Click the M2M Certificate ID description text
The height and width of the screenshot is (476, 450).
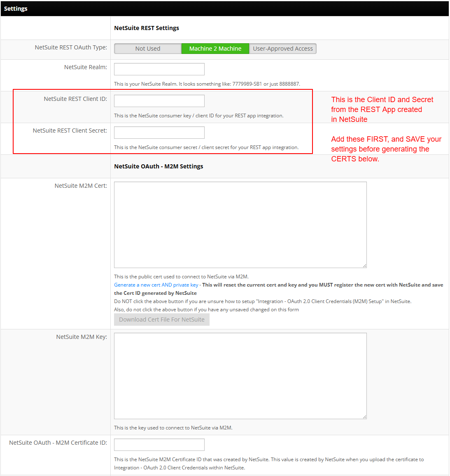269,464
